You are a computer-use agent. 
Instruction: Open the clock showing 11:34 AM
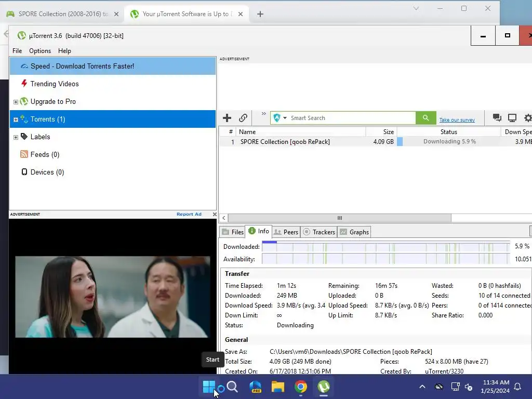(495, 387)
